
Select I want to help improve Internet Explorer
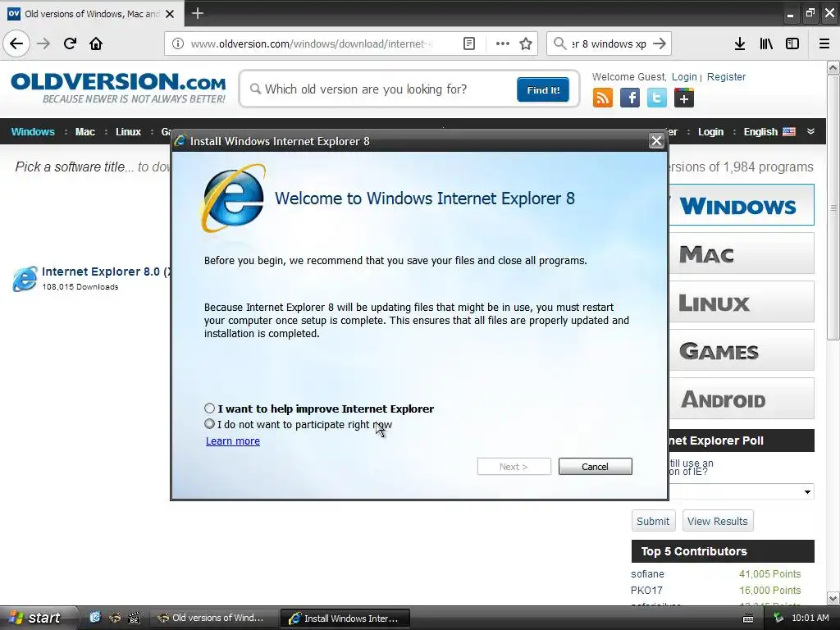click(209, 409)
